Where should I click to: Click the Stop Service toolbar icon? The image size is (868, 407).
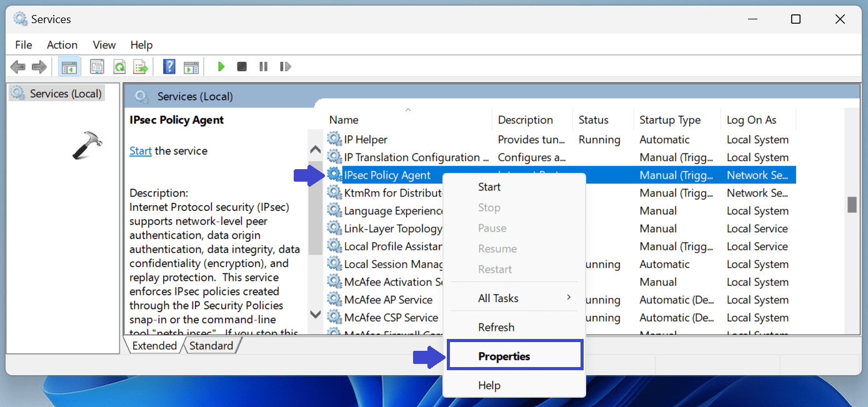[x=242, y=66]
